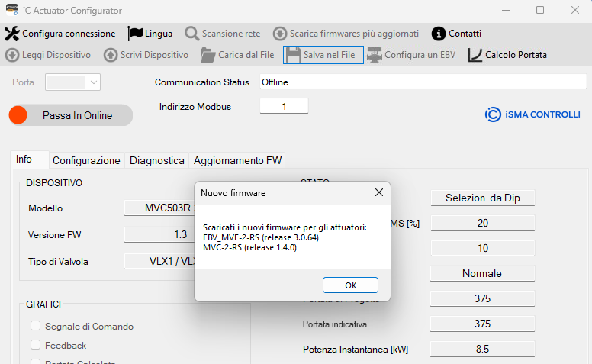This screenshot has width=592, height=364.
Task: Click the Scrivi Dispositivo upload icon
Action: 111,55
